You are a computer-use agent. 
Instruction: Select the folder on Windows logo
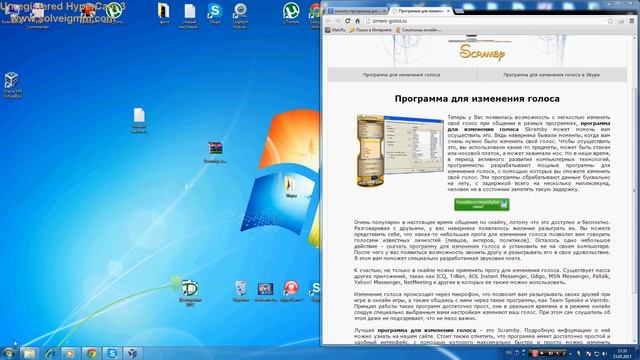pos(291,187)
